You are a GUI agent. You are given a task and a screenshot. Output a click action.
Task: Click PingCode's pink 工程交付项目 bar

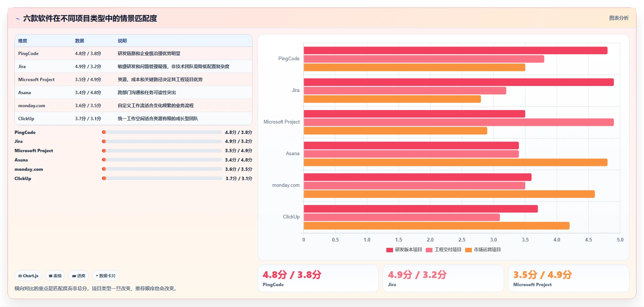pos(424,59)
